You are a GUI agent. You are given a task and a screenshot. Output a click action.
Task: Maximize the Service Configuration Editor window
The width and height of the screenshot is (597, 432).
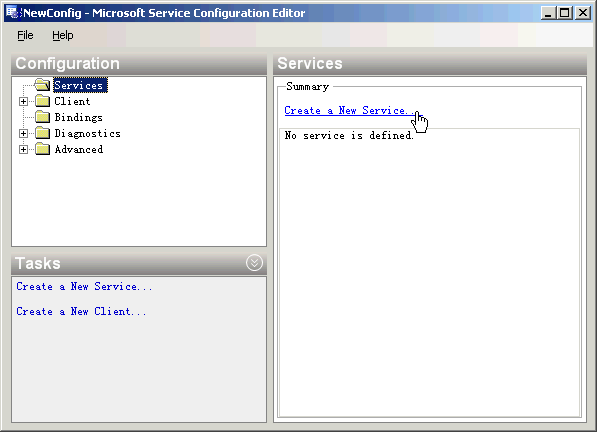[565, 13]
